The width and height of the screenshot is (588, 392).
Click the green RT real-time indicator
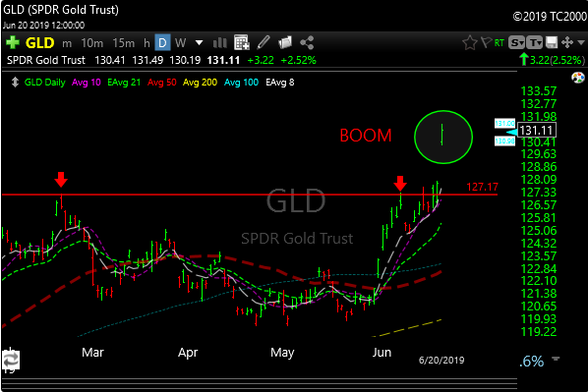coord(499,43)
